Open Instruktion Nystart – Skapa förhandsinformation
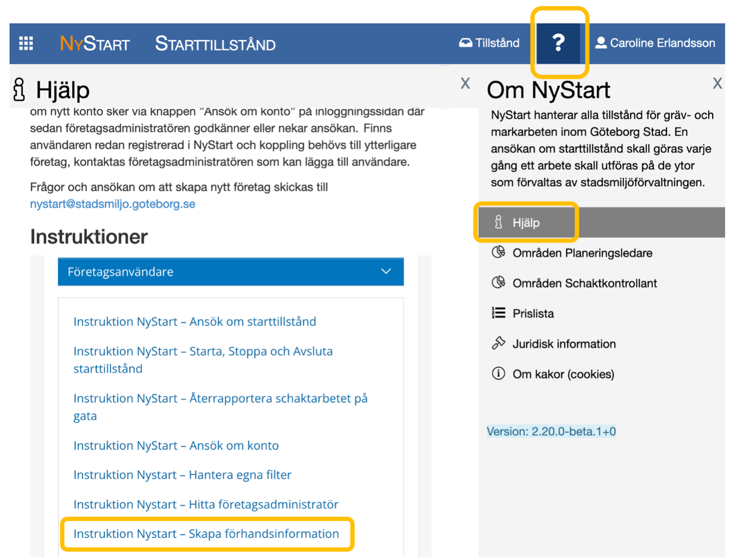 click(206, 534)
